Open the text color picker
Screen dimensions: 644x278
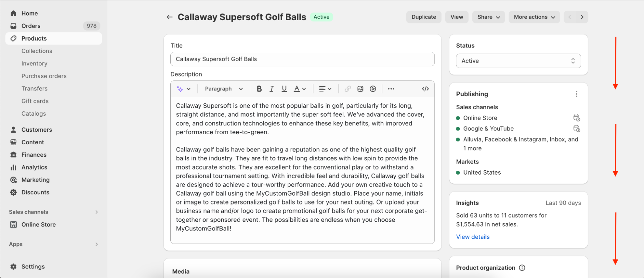(x=299, y=89)
